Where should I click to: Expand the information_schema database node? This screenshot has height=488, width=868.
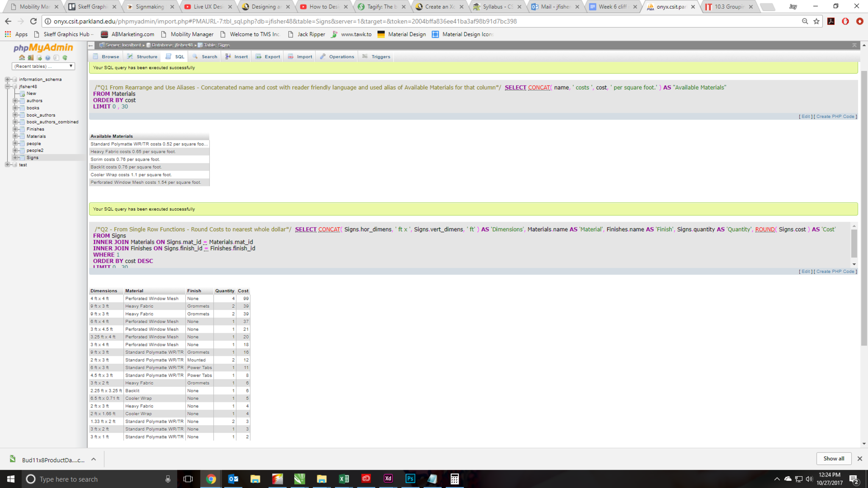pos(8,79)
